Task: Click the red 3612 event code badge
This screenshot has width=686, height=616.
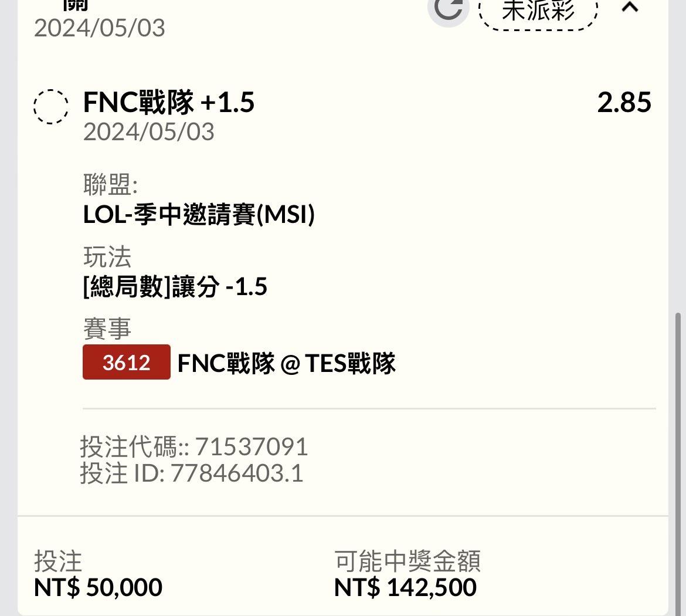Action: (x=127, y=362)
